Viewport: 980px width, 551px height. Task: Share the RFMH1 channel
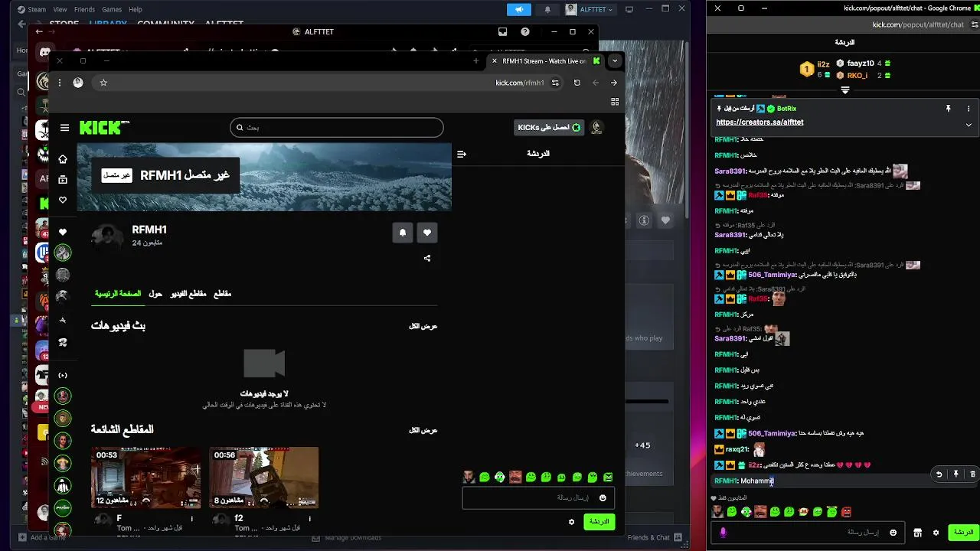[x=427, y=258]
